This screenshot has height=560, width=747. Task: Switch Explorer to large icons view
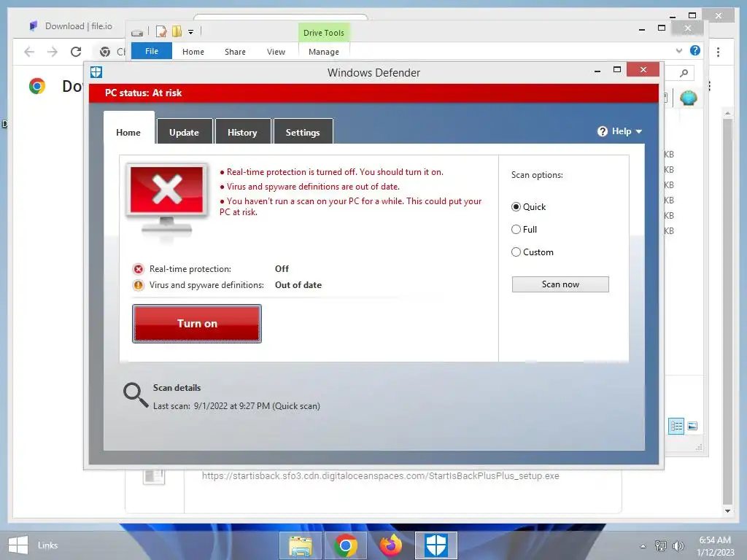[693, 426]
